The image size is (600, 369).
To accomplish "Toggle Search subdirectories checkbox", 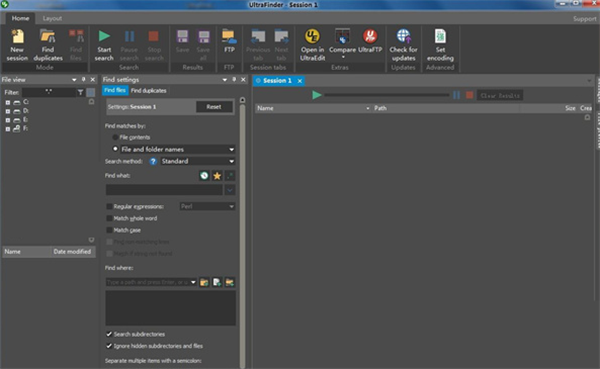I will click(109, 334).
